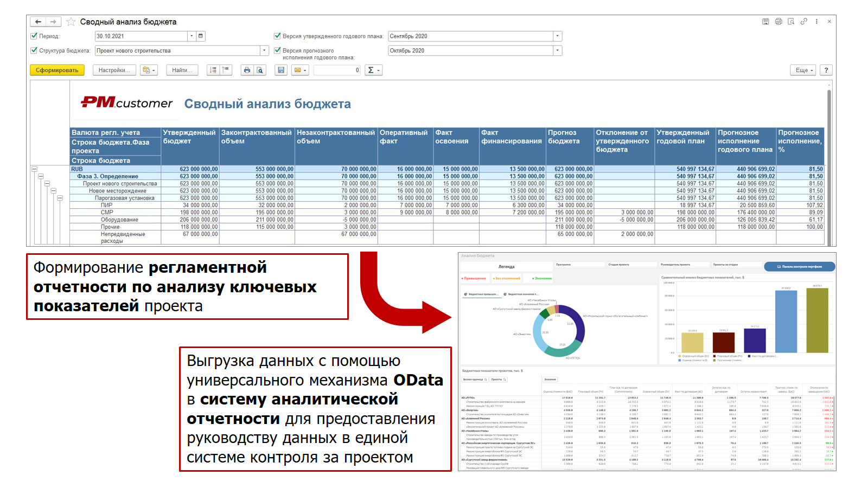The image size is (868, 488).
Task: Click the Без отклонений legend item
Action: [507, 278]
